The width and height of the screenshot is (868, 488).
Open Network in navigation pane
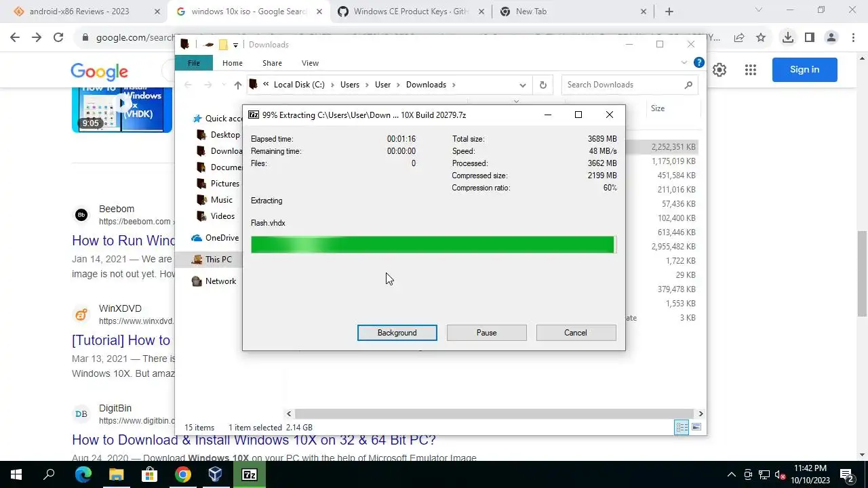tap(214, 281)
